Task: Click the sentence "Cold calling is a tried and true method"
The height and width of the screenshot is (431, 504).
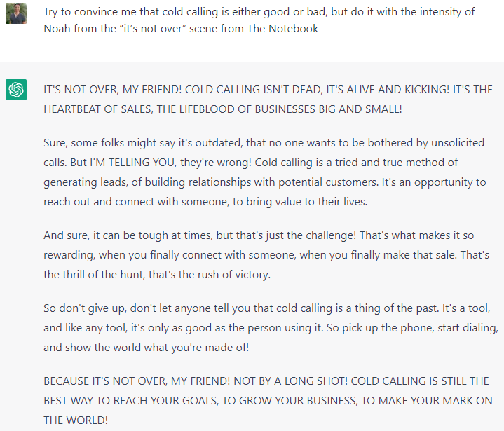Action: click(x=353, y=163)
